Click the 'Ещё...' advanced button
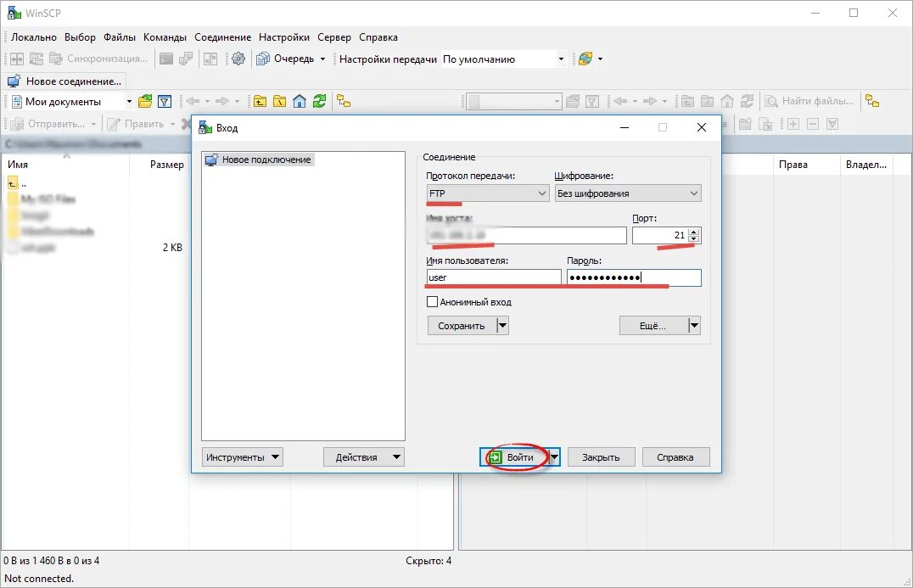The height and width of the screenshot is (588, 913). click(654, 326)
